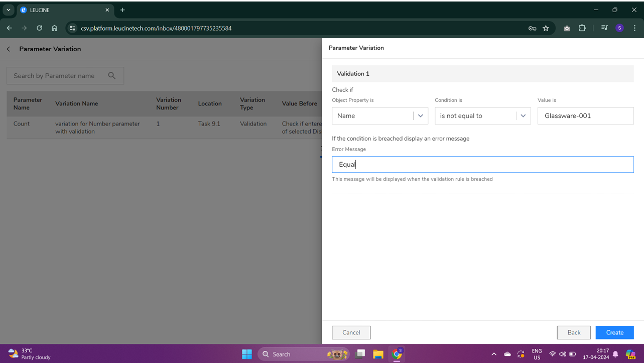Click the Cancel button
This screenshot has width=644, height=363.
351,332
